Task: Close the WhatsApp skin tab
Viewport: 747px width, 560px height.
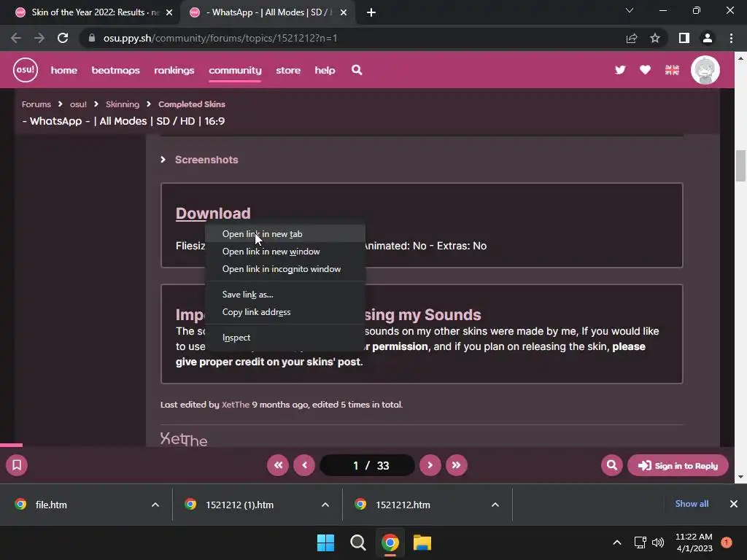Action: [344, 12]
